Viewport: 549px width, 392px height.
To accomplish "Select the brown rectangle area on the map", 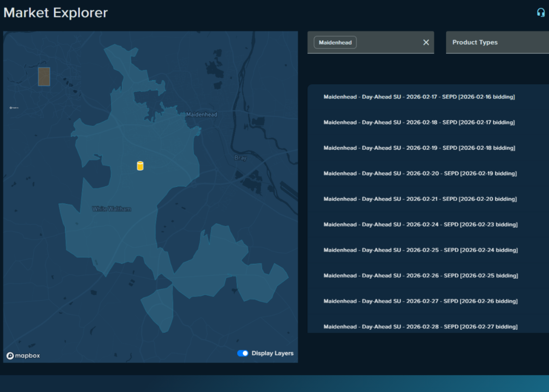I will (x=44, y=77).
